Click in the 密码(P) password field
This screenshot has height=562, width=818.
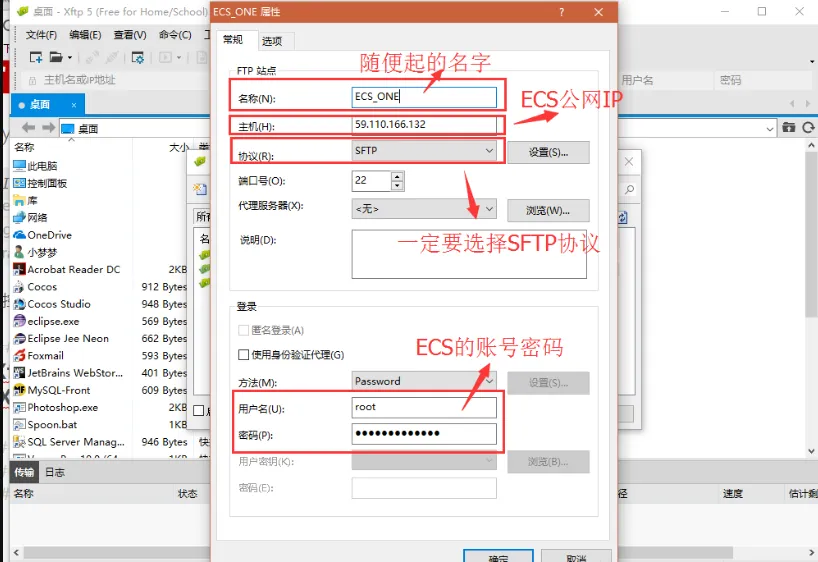pos(424,434)
